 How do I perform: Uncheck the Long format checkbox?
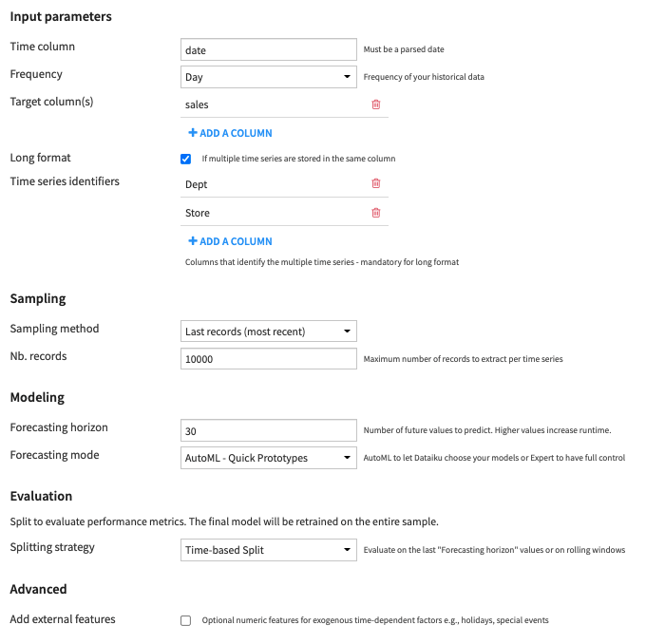[x=186, y=159]
